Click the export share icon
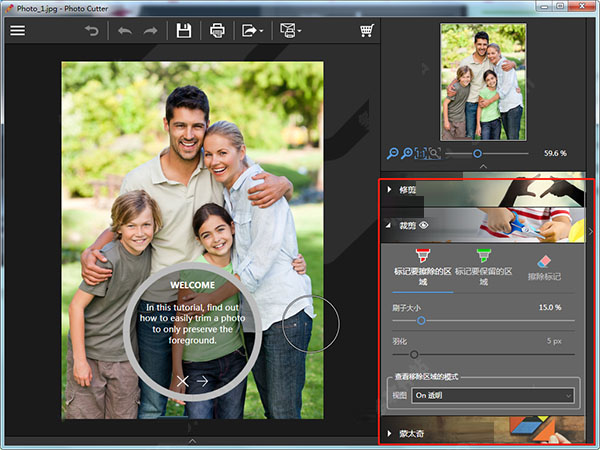 click(x=249, y=31)
